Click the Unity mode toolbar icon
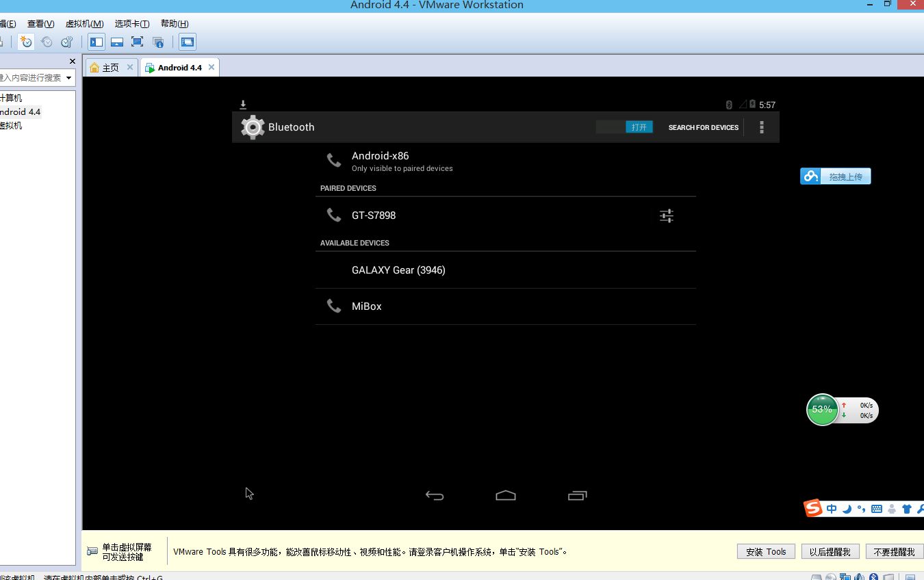The width and height of the screenshot is (924, 580). [158, 42]
